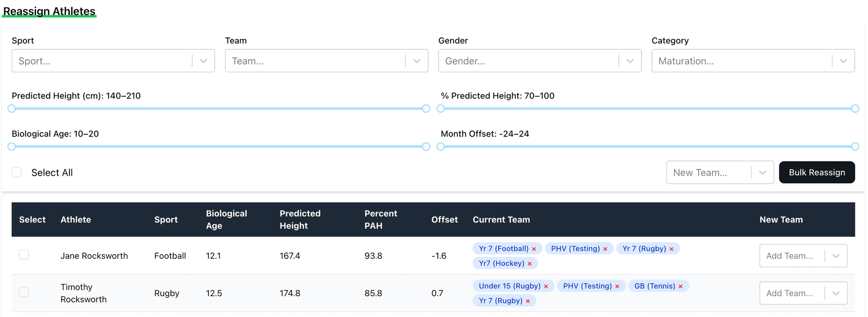Remove Under 15 (Rugby) team tag
Viewport: 868px width, 317px height.
pyautogui.click(x=546, y=286)
